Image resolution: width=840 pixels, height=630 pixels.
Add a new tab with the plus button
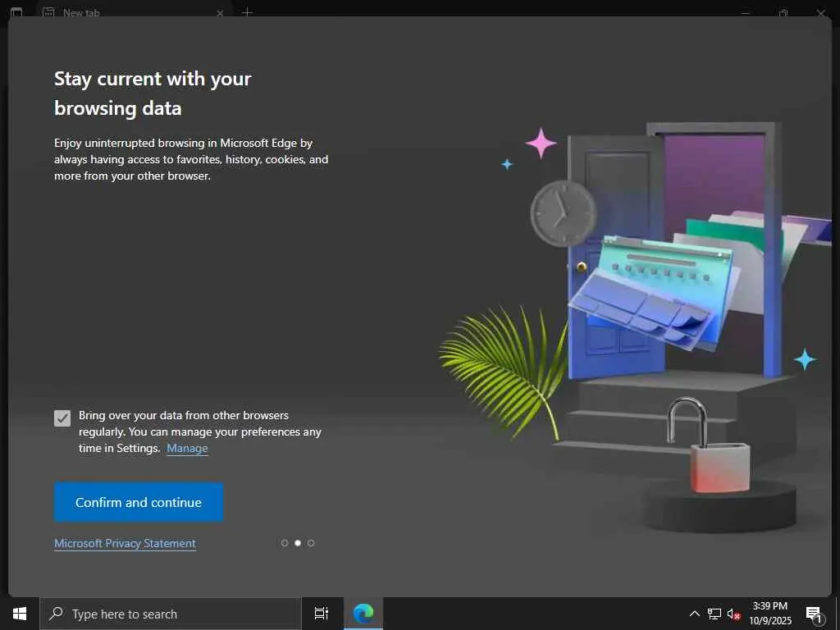coord(246,11)
